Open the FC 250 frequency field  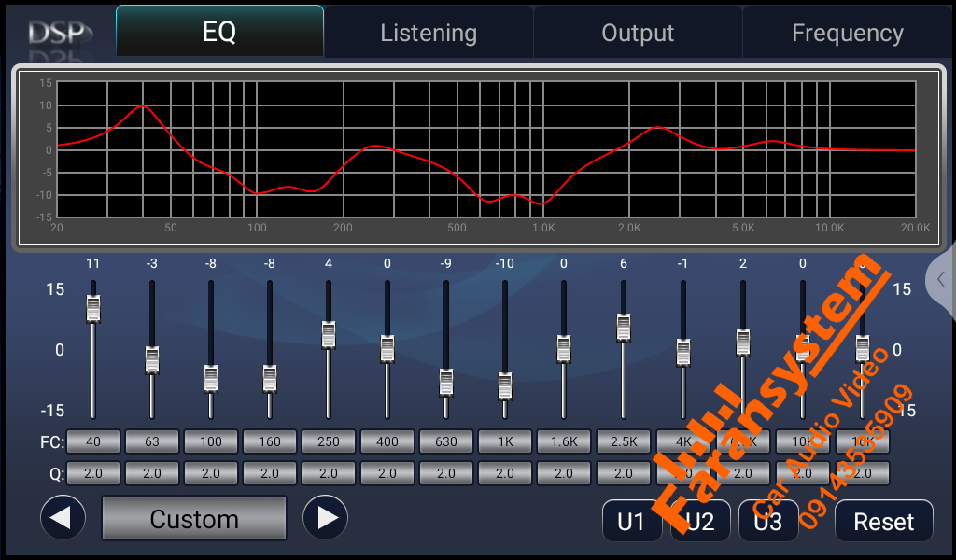pyautogui.click(x=329, y=441)
